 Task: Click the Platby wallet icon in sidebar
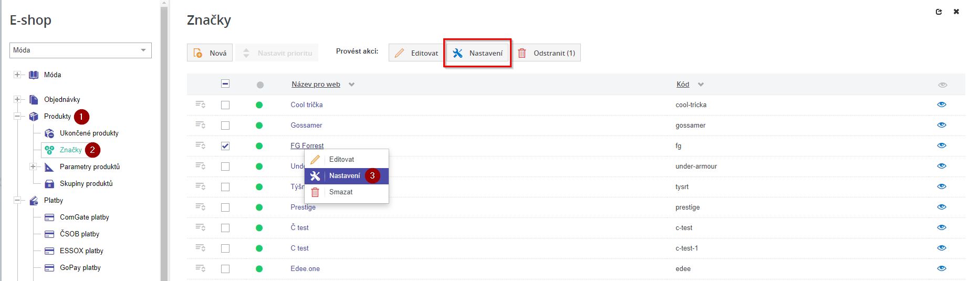pos(34,201)
